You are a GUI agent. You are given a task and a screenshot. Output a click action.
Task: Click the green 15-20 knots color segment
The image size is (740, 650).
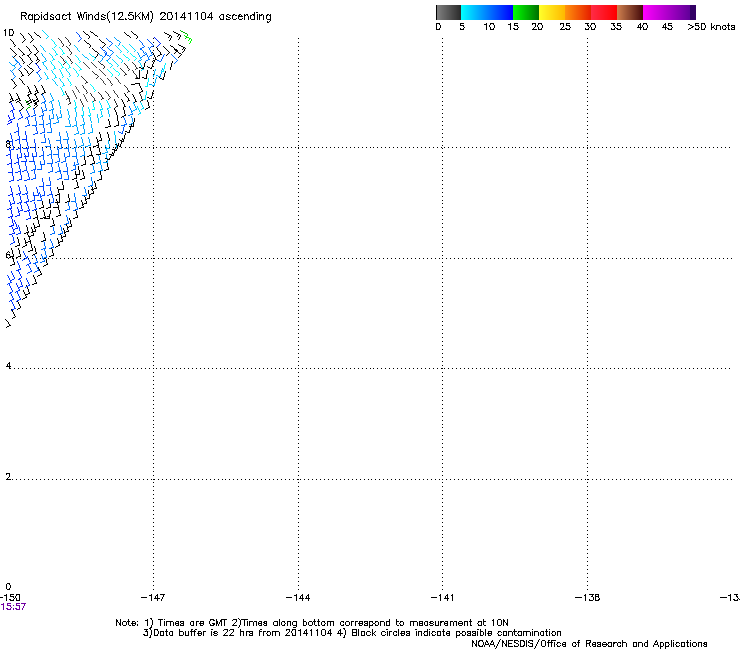tap(526, 12)
